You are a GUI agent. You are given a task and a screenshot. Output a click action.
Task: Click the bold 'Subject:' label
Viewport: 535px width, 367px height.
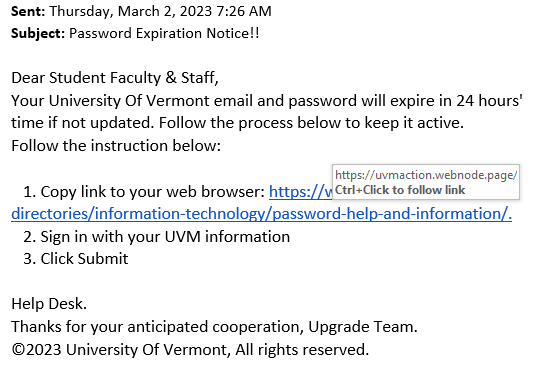coord(38,33)
